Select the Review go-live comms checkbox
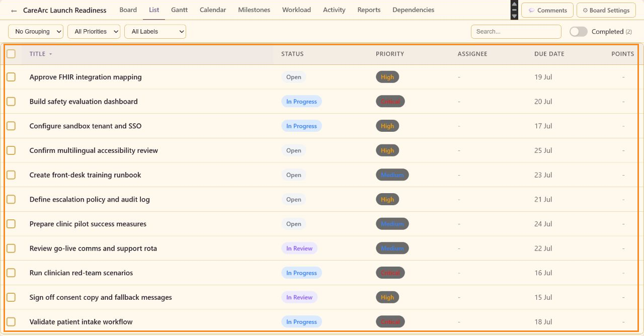 point(11,248)
